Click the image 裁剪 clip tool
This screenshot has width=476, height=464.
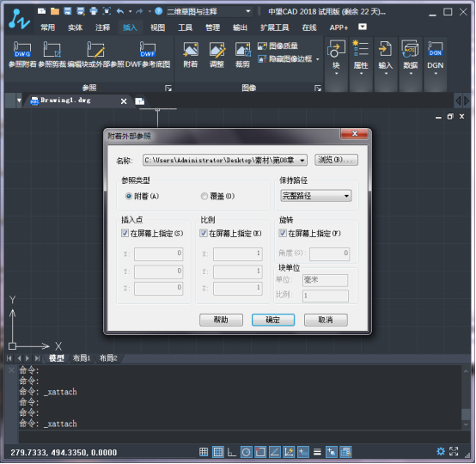coord(242,55)
